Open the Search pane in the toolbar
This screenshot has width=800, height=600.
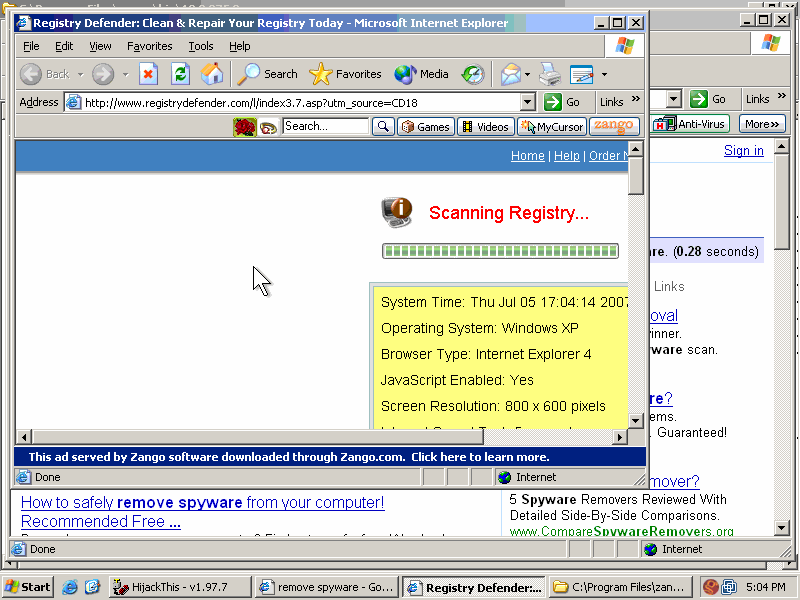(x=268, y=74)
